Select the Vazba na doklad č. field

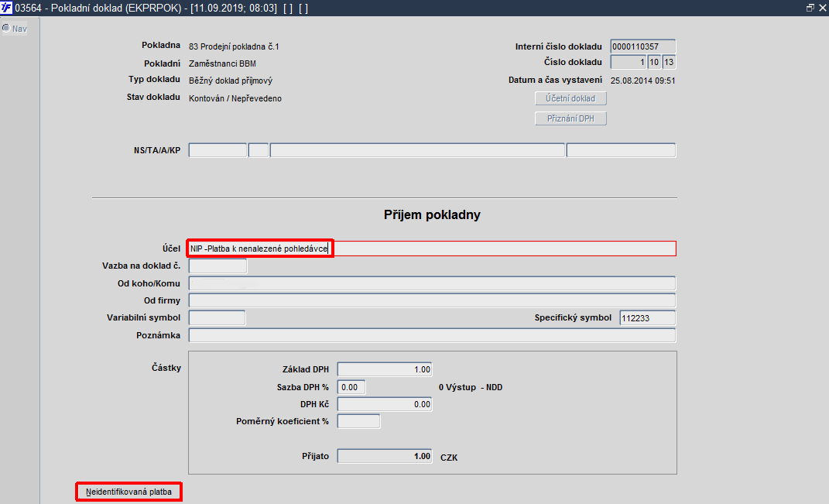pos(218,266)
